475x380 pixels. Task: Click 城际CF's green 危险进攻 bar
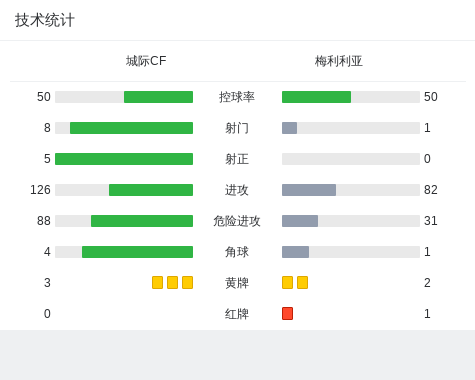coord(142,221)
